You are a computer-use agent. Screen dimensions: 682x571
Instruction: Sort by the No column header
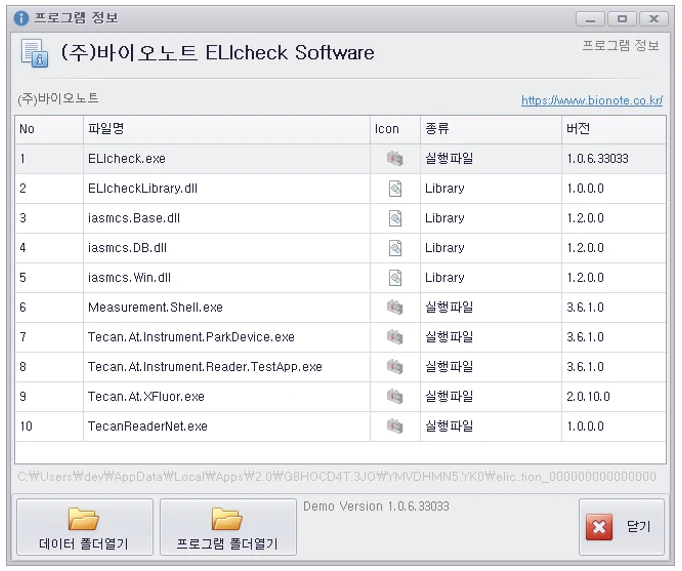pos(49,129)
